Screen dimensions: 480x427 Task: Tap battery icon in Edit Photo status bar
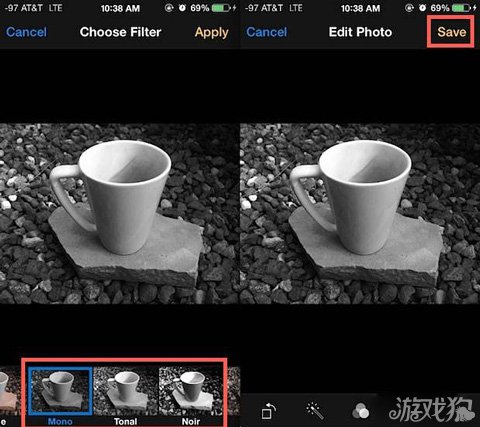coord(461,8)
